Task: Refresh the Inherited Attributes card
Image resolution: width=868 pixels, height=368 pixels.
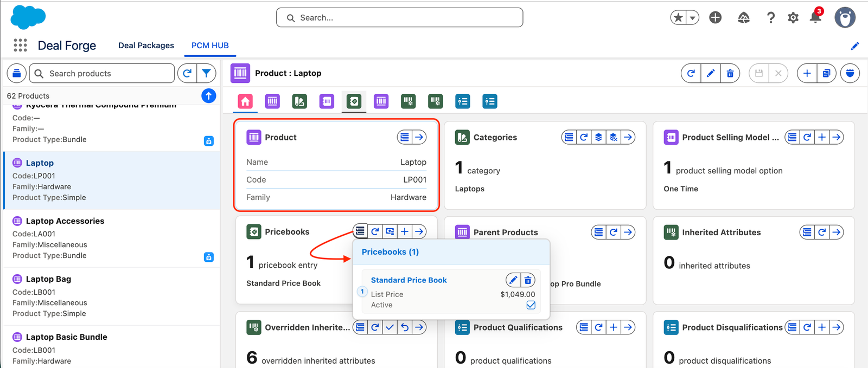Action: [822, 232]
